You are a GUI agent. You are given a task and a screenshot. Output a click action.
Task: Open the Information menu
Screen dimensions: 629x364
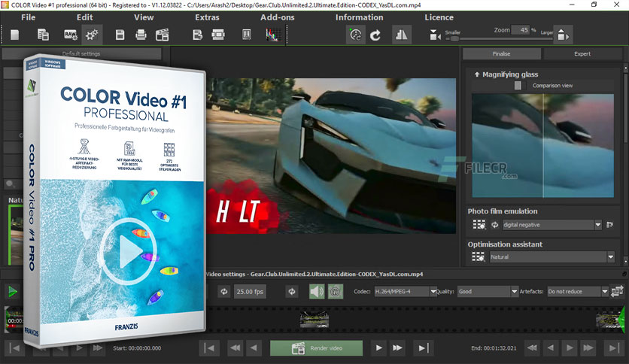[359, 17]
